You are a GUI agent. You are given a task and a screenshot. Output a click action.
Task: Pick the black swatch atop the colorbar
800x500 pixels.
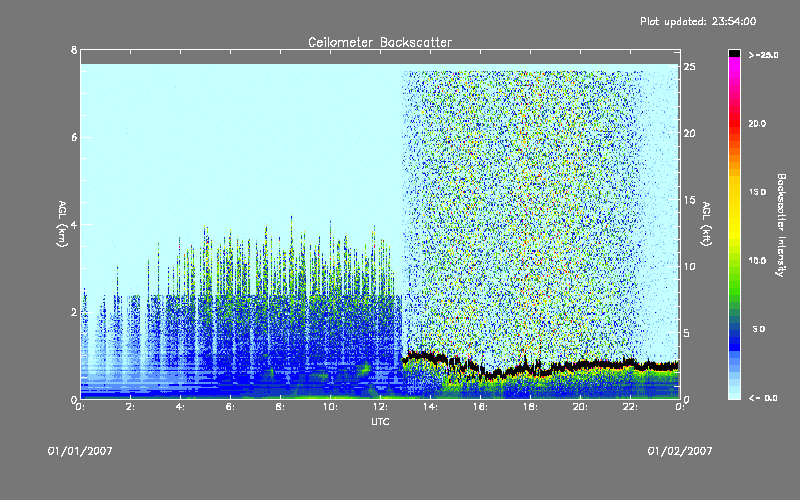tap(734, 53)
